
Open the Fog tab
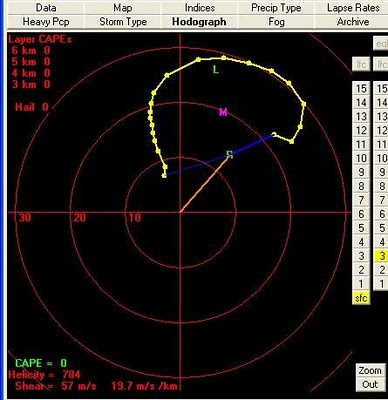point(276,22)
